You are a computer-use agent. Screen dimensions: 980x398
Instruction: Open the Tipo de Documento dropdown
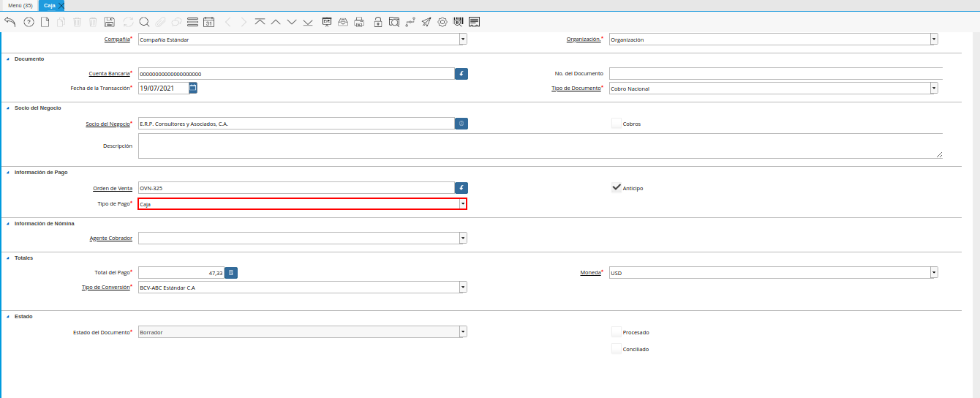coord(934,89)
